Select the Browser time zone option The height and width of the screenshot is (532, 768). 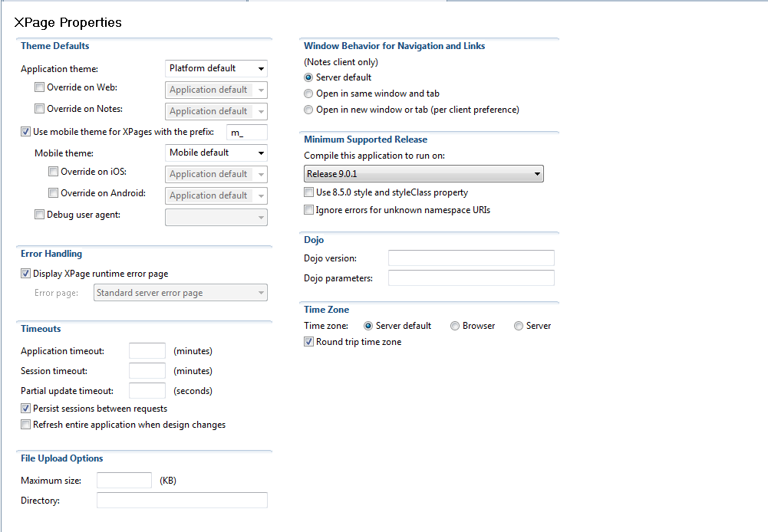tap(455, 326)
